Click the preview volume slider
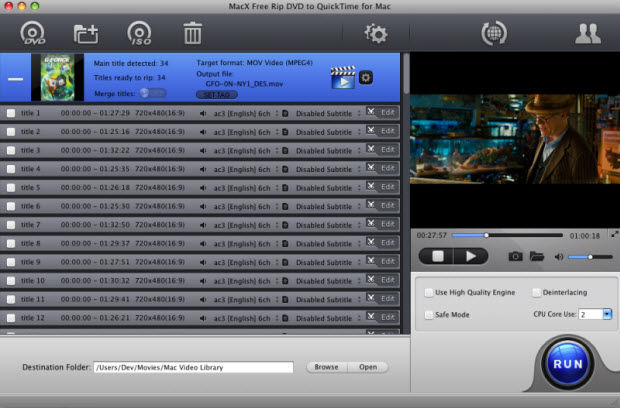The height and width of the screenshot is (408, 620). click(590, 257)
